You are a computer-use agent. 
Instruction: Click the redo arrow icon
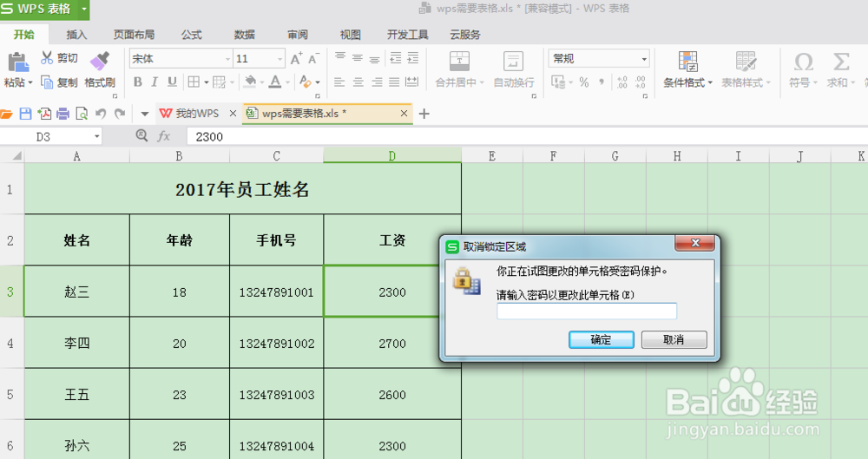(120, 114)
